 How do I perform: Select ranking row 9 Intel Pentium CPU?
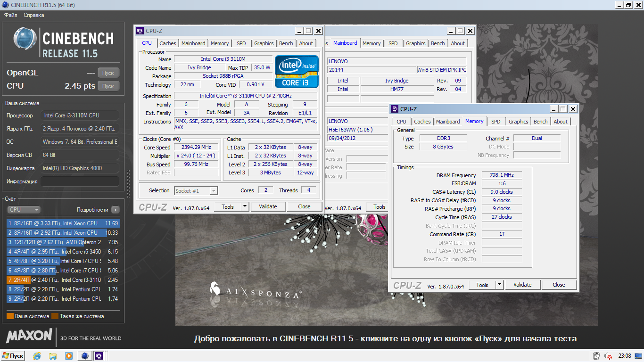[x=64, y=299]
